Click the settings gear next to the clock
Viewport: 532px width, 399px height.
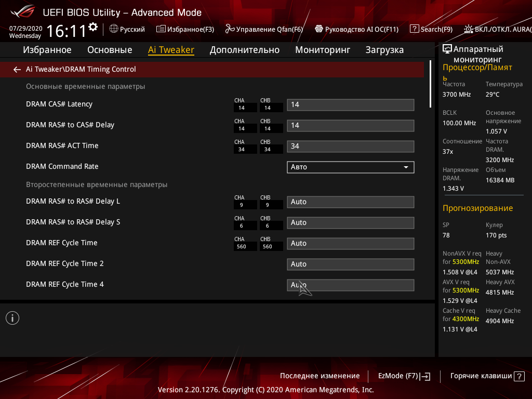pos(93,27)
